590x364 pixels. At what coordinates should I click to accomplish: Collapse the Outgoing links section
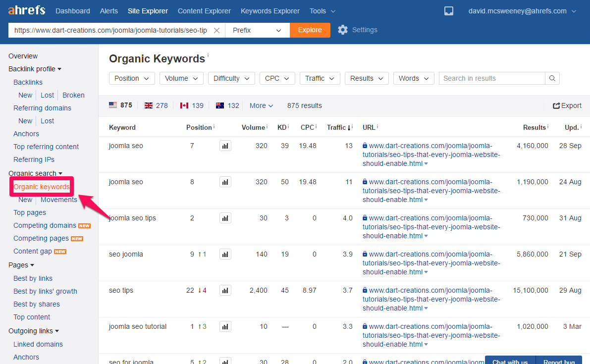[x=34, y=331]
